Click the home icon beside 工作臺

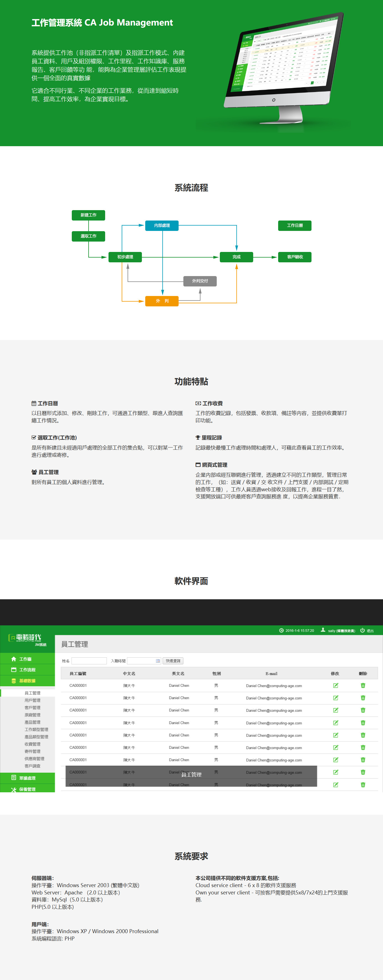tap(14, 659)
